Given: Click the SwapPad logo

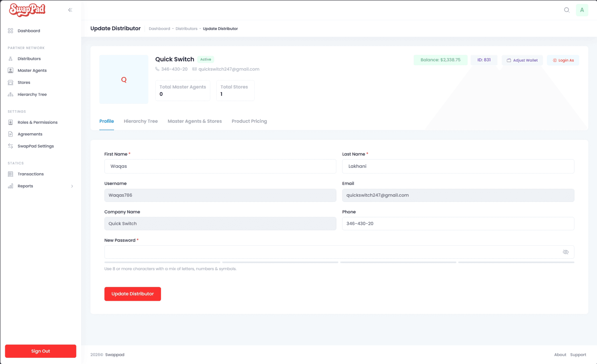Looking at the screenshot, I should [27, 10].
